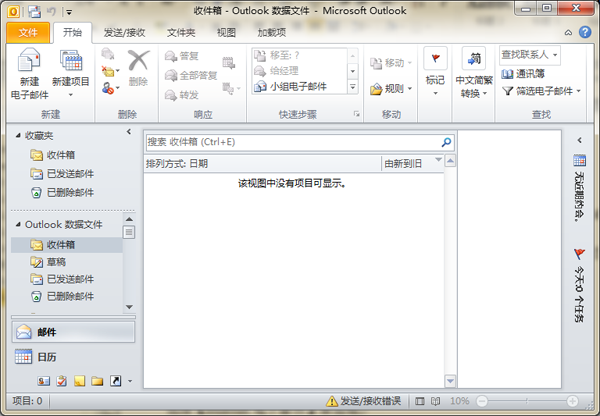Click the Undo quick access icon
This screenshot has width=600, height=416.
[51, 11]
